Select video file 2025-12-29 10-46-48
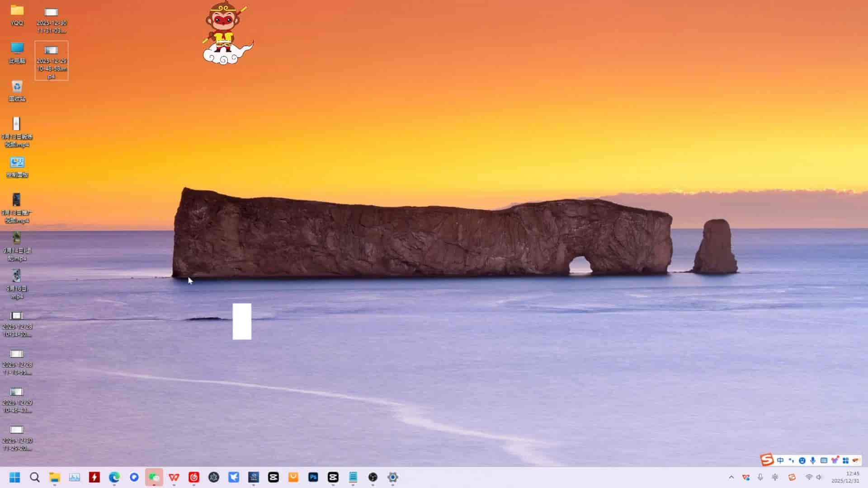 [17, 400]
